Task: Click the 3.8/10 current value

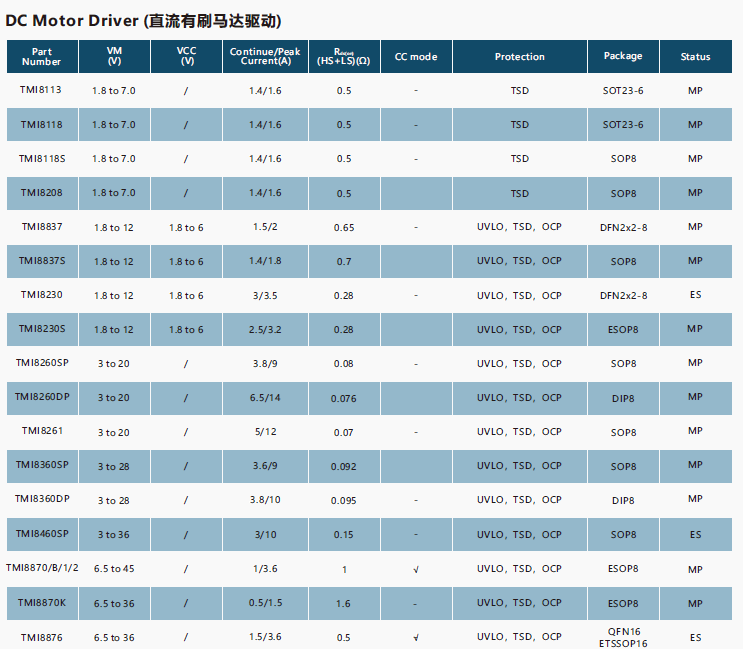Action: [x=265, y=500]
